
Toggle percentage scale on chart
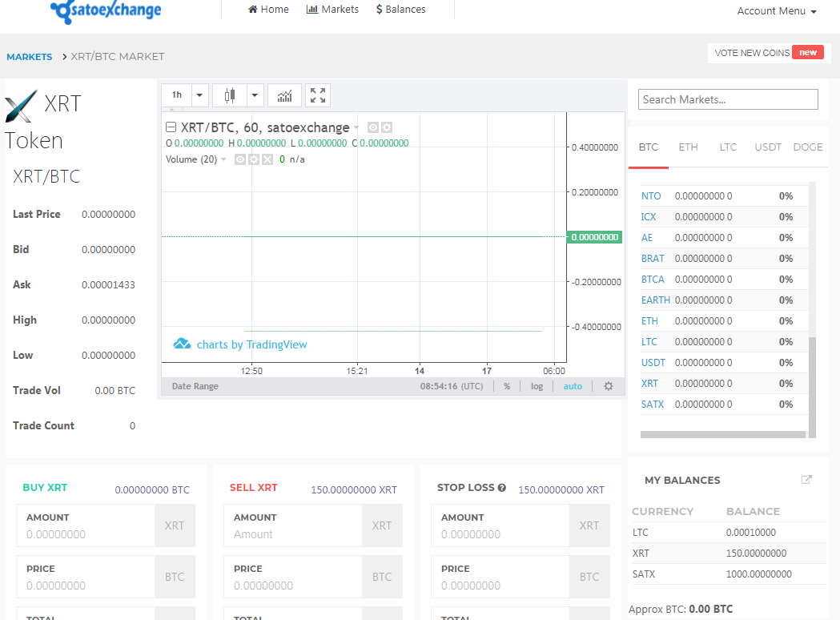(507, 386)
